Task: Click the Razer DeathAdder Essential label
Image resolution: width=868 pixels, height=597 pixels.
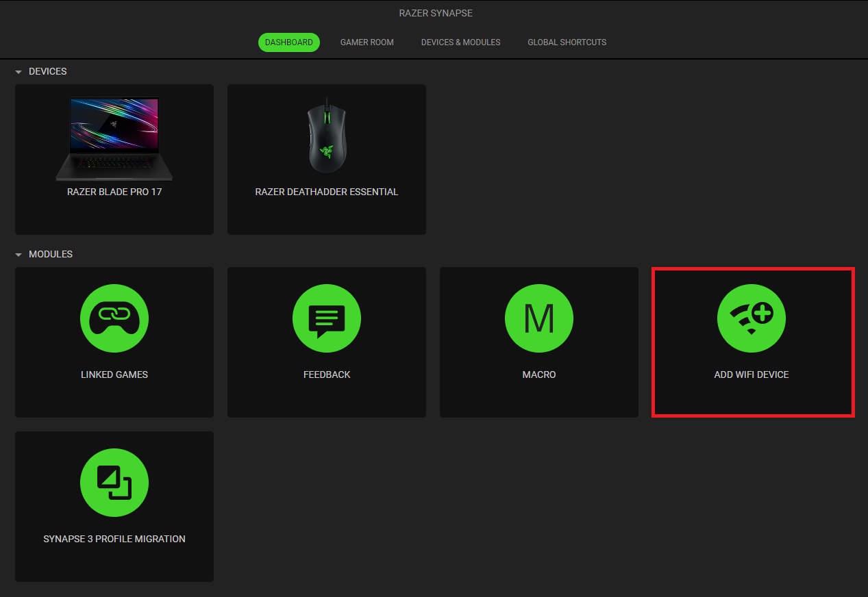Action: point(327,192)
